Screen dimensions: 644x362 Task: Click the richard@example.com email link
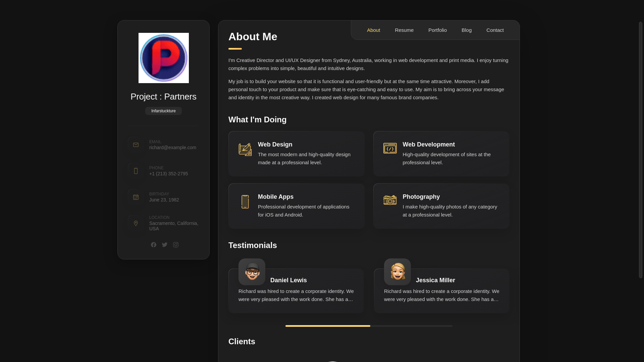click(x=173, y=147)
